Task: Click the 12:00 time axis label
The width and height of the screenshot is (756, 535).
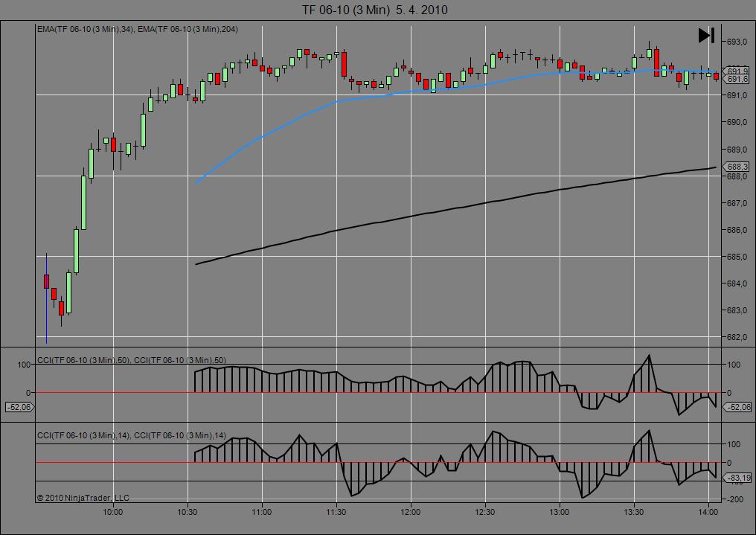Action: tap(410, 512)
